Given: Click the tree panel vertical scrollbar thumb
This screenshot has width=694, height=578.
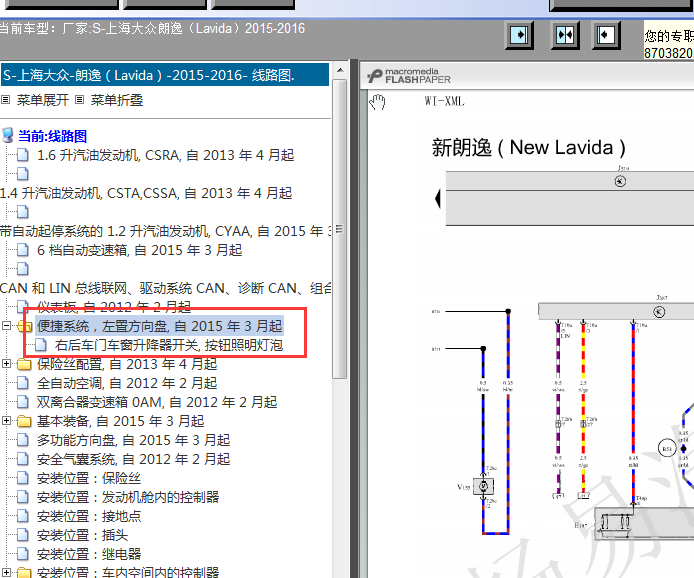Looking at the screenshot, I should coord(339,229).
